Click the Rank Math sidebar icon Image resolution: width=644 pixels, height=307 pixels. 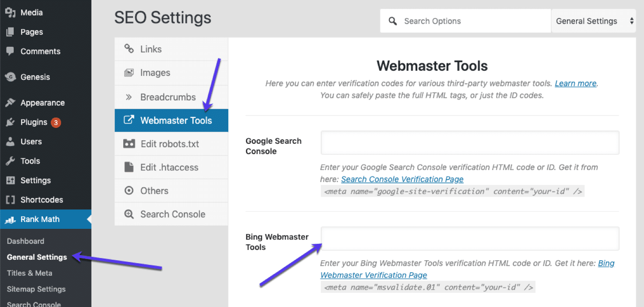[x=11, y=219]
